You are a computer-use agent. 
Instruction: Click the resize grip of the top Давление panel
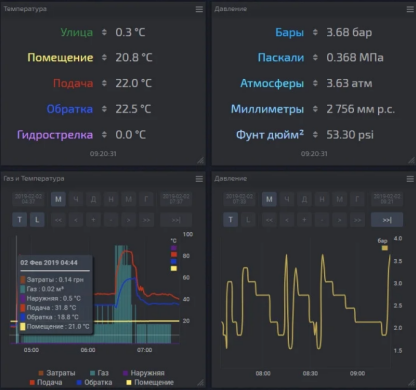412,160
